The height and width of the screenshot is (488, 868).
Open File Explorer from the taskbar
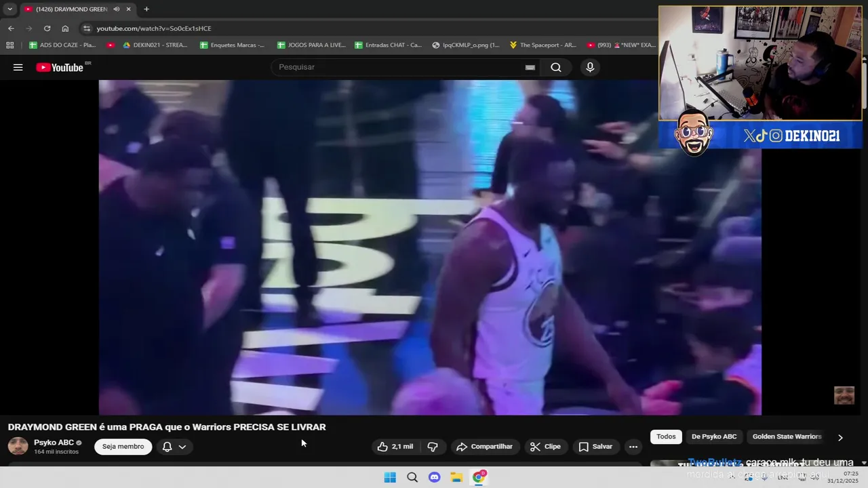(456, 477)
